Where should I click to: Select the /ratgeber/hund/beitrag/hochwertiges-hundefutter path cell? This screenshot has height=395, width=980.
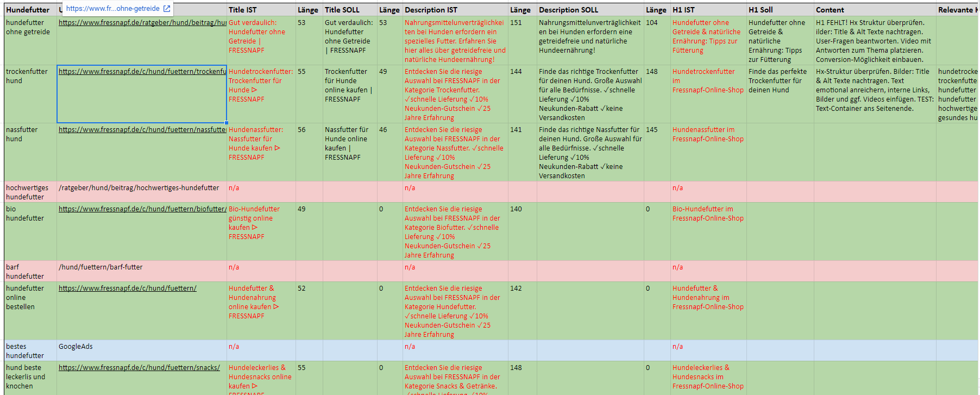click(142, 192)
